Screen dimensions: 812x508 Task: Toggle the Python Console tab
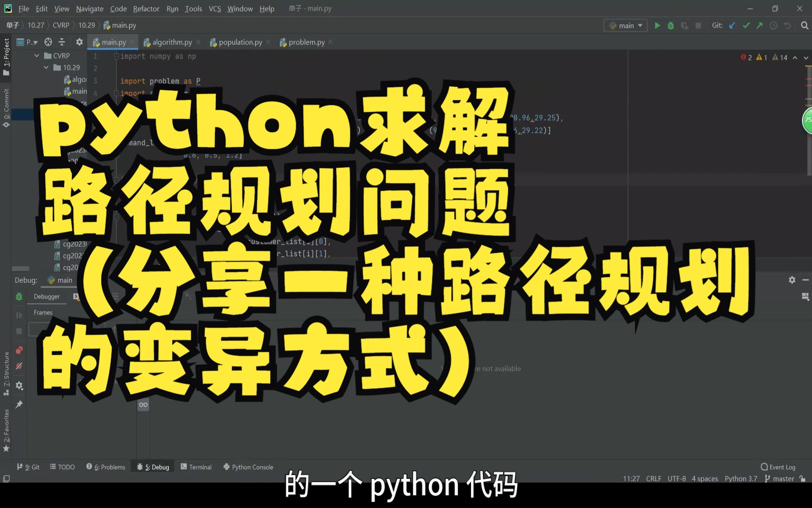click(x=252, y=467)
